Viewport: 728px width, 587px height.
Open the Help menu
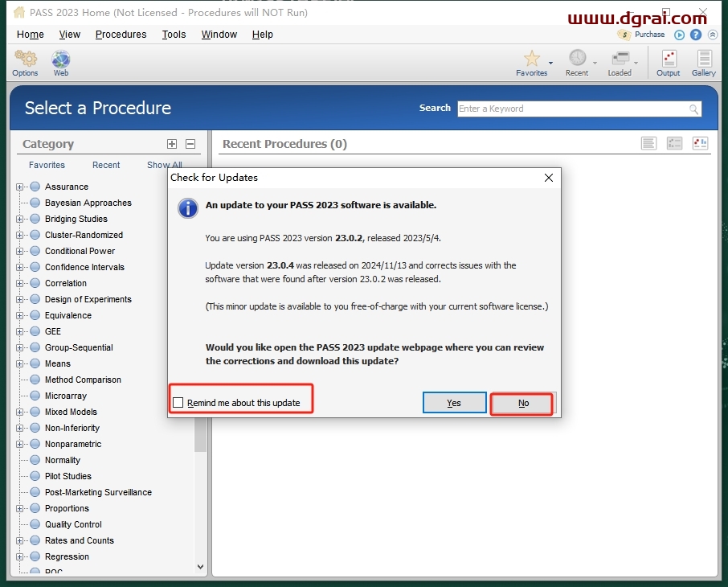[262, 35]
